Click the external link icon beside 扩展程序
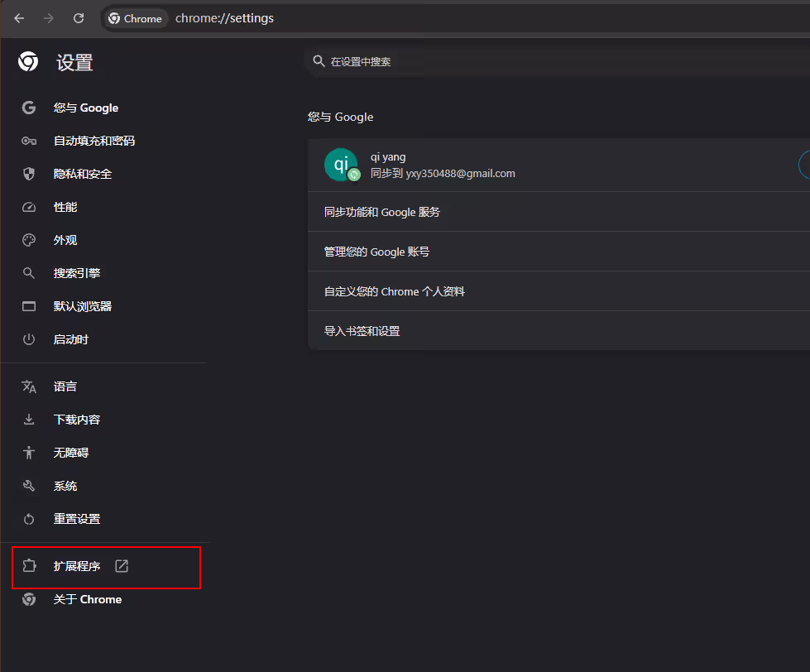This screenshot has height=672, width=810. [x=122, y=566]
